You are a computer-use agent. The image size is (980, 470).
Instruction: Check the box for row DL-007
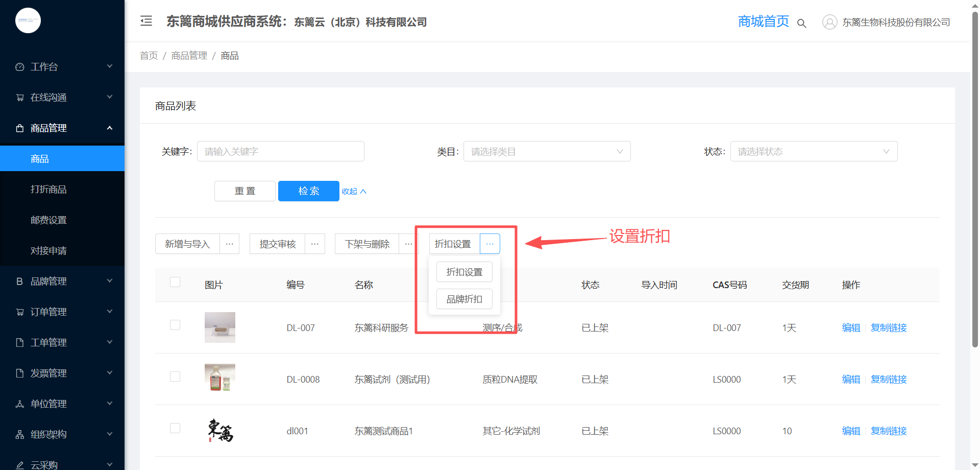pyautogui.click(x=175, y=325)
